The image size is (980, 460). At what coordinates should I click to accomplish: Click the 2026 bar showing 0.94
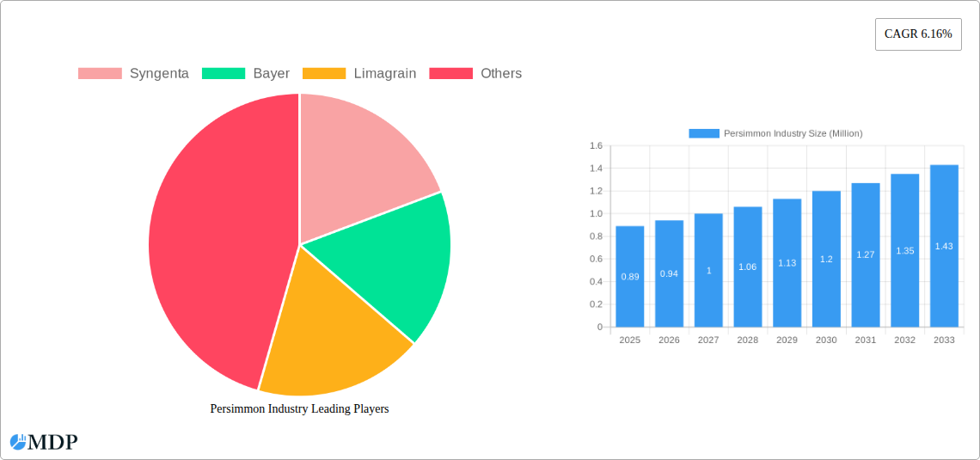tap(670, 273)
